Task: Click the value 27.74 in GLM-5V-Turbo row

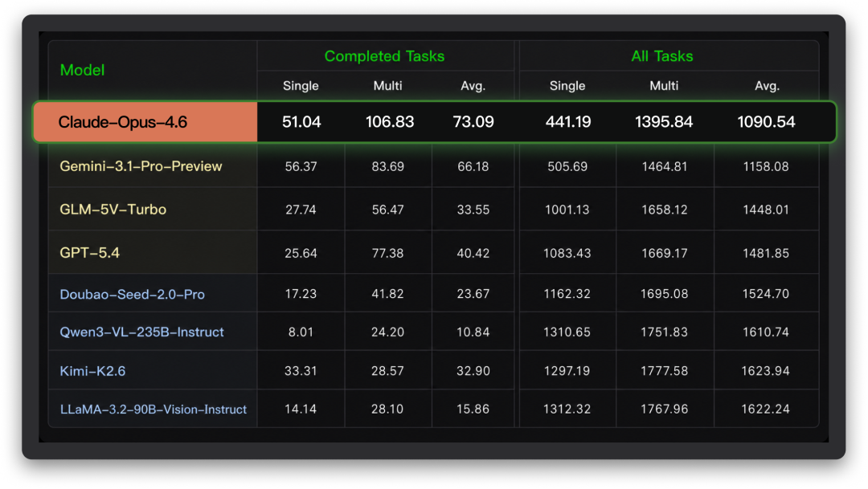Action: (x=301, y=210)
